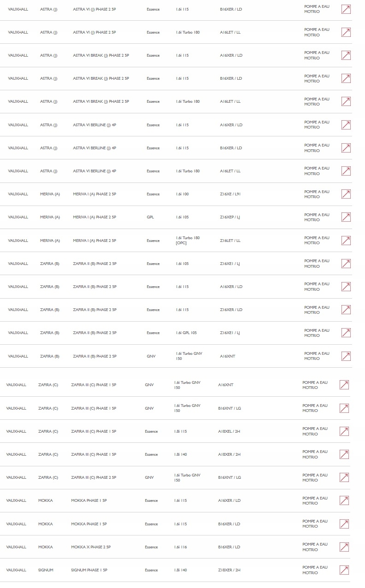Click the A18XEL / 2H engine code
The height and width of the screenshot is (588, 365).
coord(229,431)
